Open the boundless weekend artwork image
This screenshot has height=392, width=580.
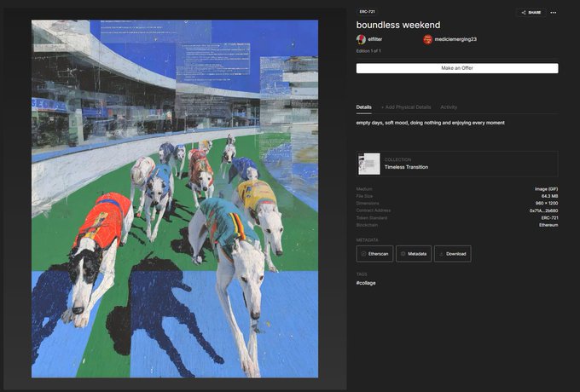(x=175, y=199)
